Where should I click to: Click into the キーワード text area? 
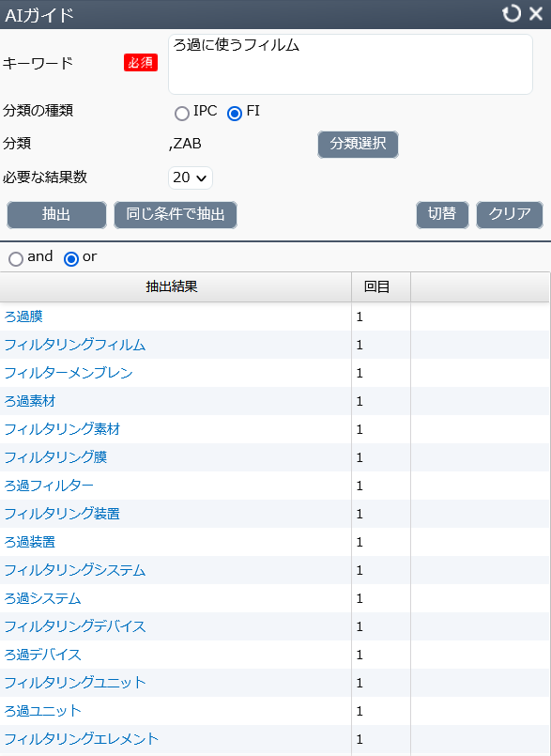pos(350,64)
